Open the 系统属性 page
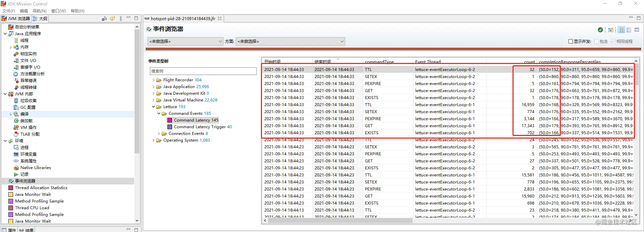 28,161
